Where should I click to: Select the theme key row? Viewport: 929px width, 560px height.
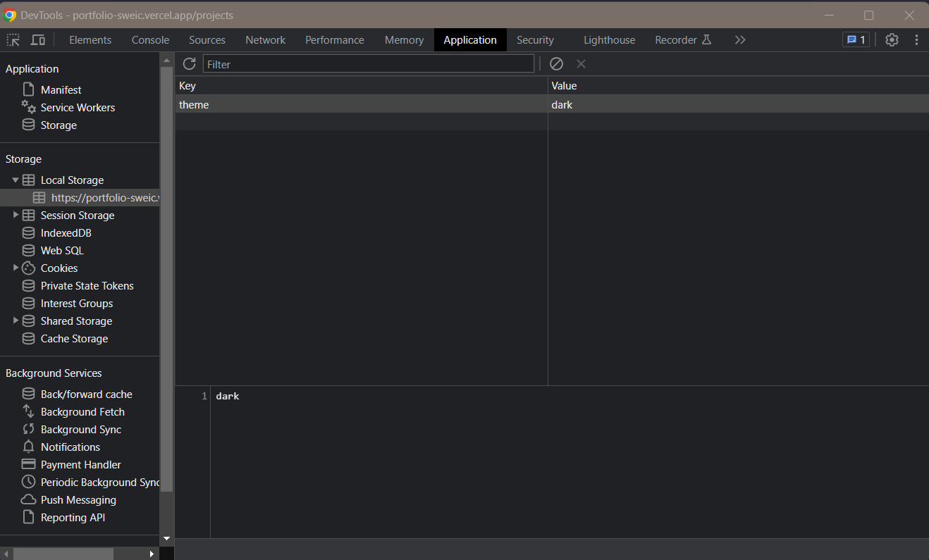coord(361,105)
